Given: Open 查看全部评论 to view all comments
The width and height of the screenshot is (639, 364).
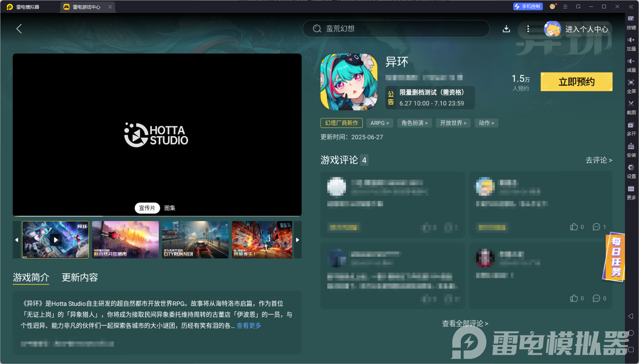Looking at the screenshot, I should (x=464, y=323).
